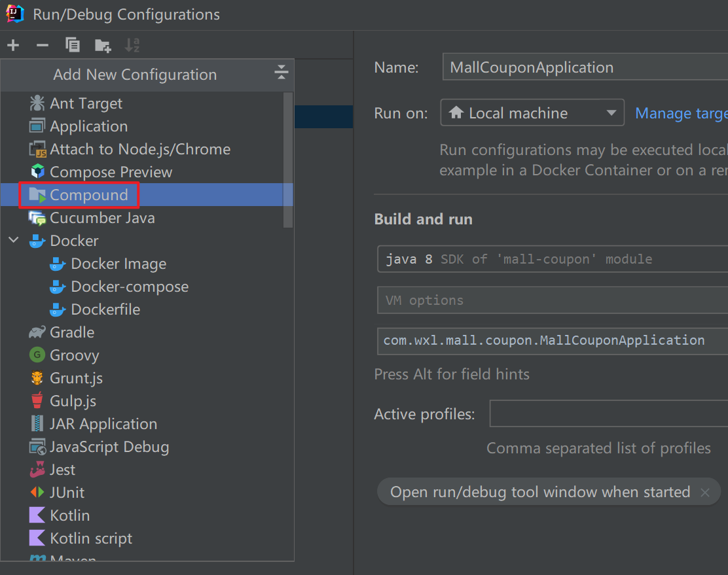Click the Sort Configurations alphabetically icon
728x575 pixels.
[x=132, y=45]
